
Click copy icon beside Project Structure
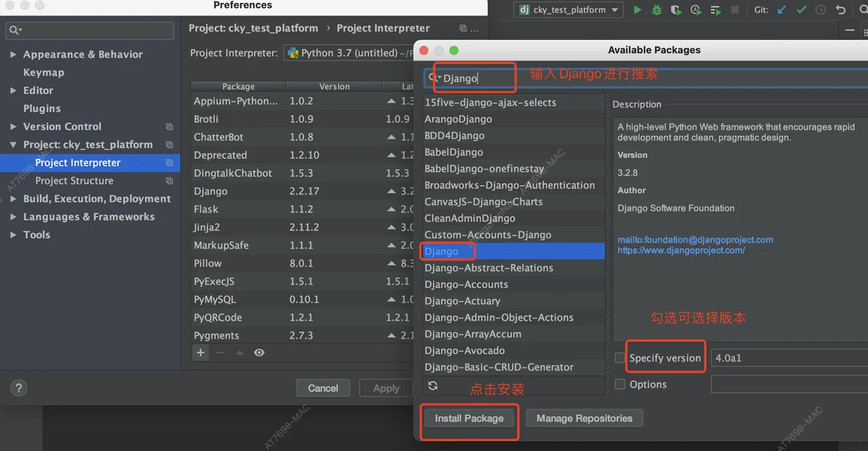click(x=169, y=181)
